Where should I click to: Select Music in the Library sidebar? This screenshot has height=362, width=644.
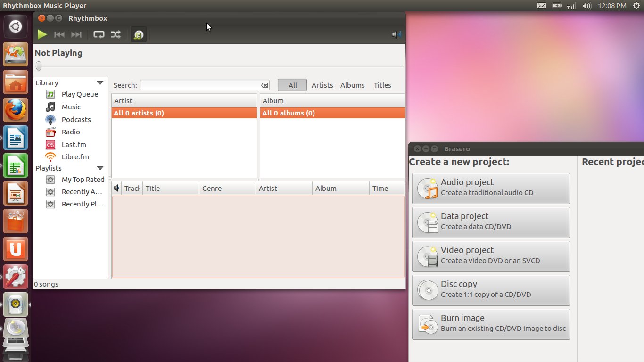click(71, 107)
